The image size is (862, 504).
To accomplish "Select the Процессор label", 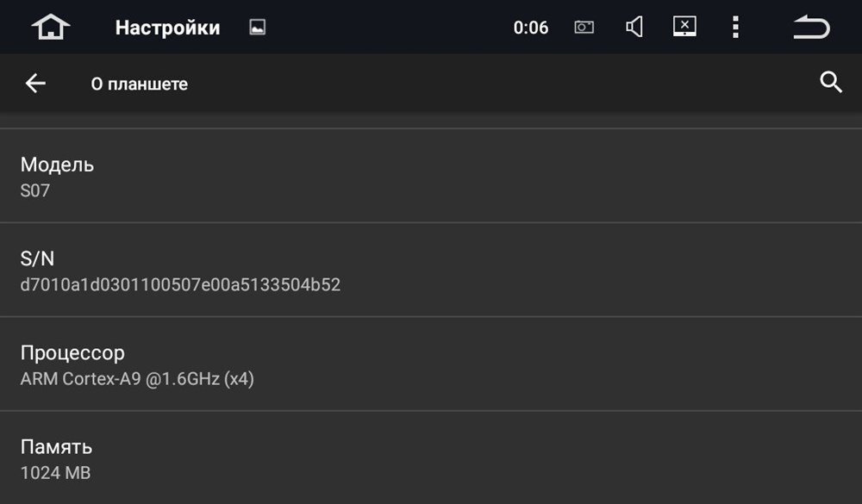I will click(x=72, y=352).
